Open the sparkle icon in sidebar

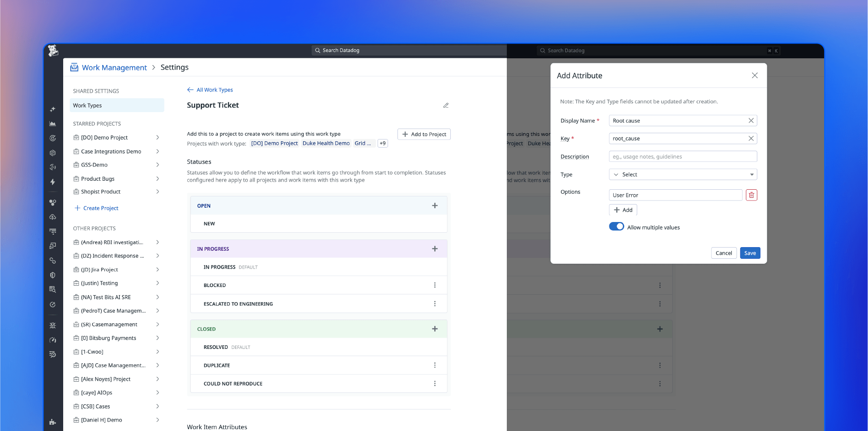(x=52, y=109)
